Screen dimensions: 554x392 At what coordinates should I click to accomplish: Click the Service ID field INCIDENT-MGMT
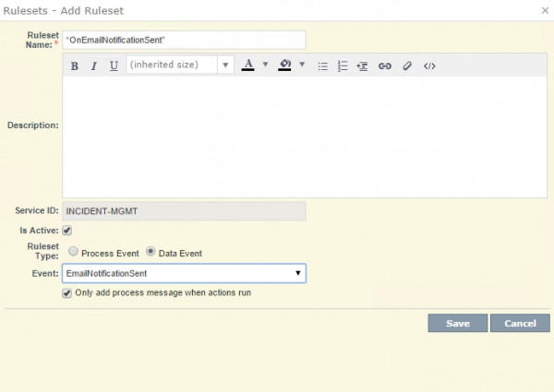[184, 211]
